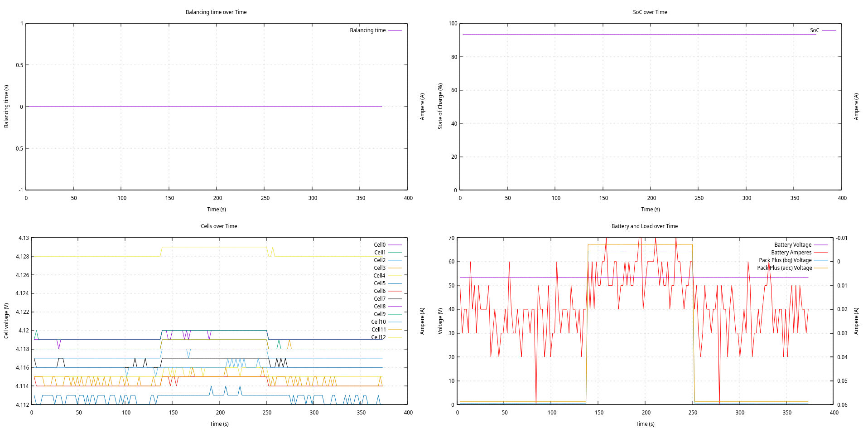Select the Cell4 legend entry text
Screen dimensions: 868x429
380,276
